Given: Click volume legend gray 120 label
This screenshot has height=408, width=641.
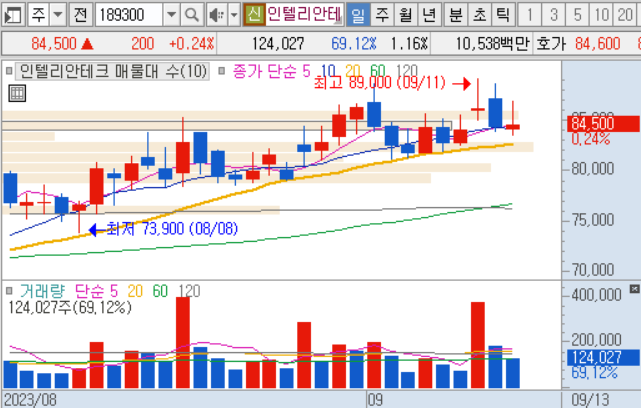Looking at the screenshot, I should pyautogui.click(x=189, y=291).
